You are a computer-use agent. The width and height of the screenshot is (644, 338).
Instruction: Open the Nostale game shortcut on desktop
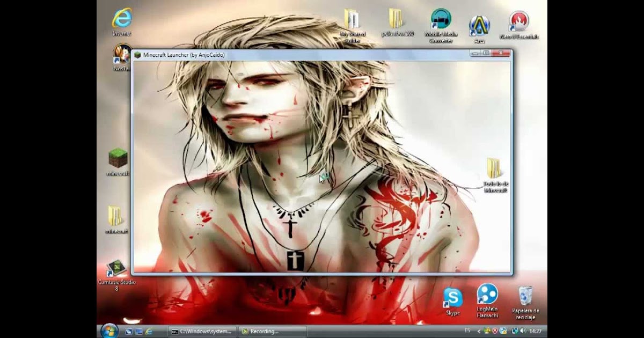click(122, 58)
